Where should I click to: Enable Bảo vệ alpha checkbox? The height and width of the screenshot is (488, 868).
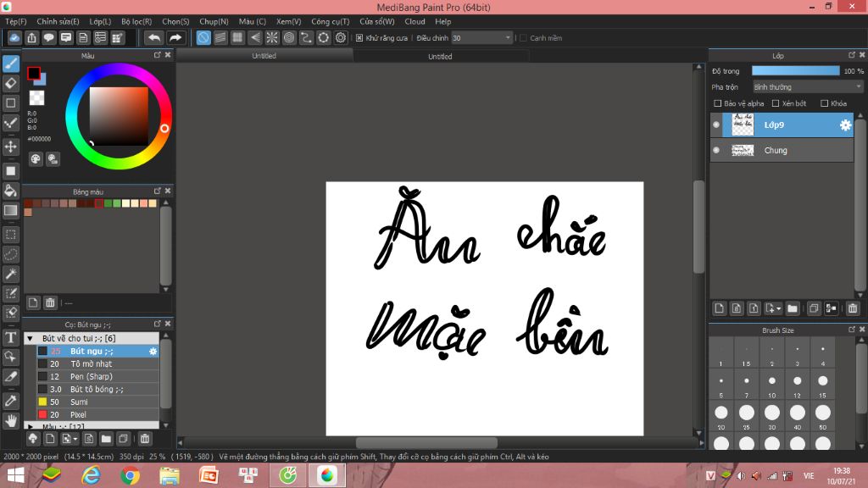coord(717,103)
